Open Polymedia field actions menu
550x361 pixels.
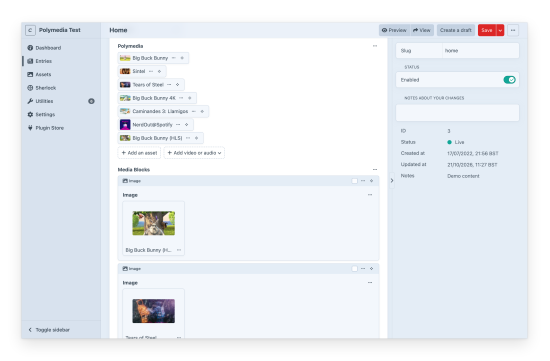(x=375, y=46)
